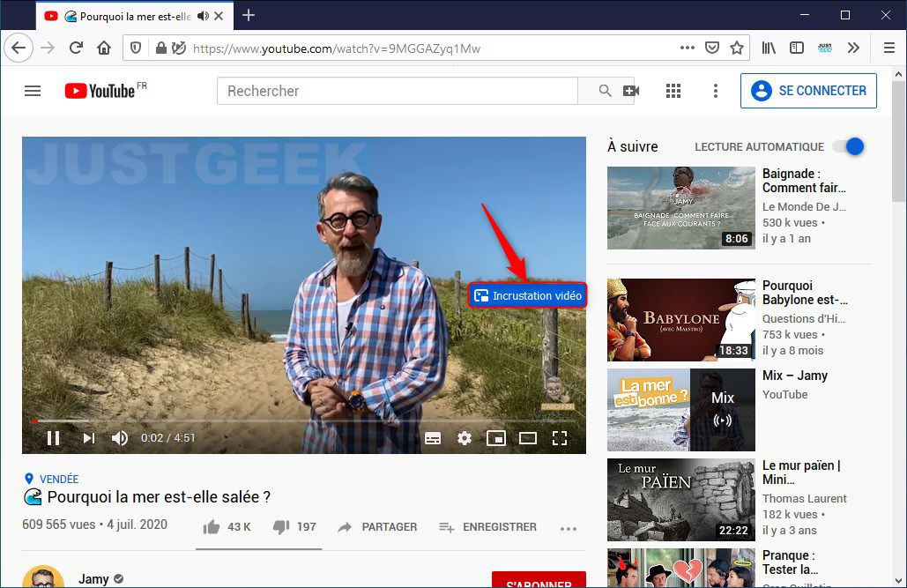Click the Incrustation vidéo button
Image resolution: width=907 pixels, height=588 pixels.
tap(527, 295)
